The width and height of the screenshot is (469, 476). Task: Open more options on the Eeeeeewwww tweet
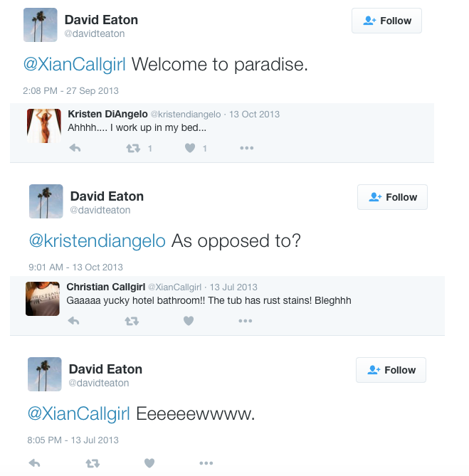pyautogui.click(x=206, y=463)
